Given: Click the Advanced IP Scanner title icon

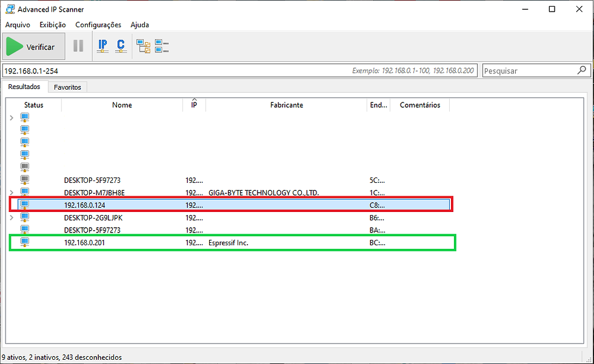Looking at the screenshot, I should point(10,9).
